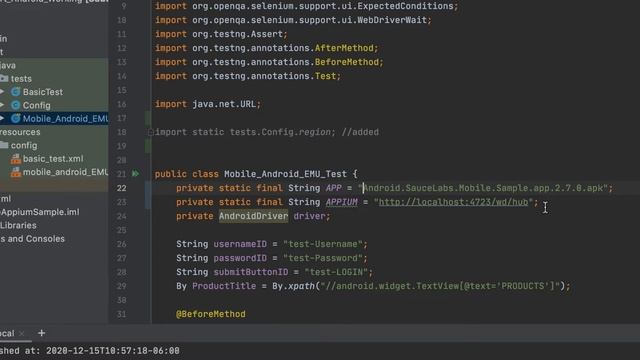Click the java.net.URL import statement
The image size is (640, 360).
click(208, 104)
